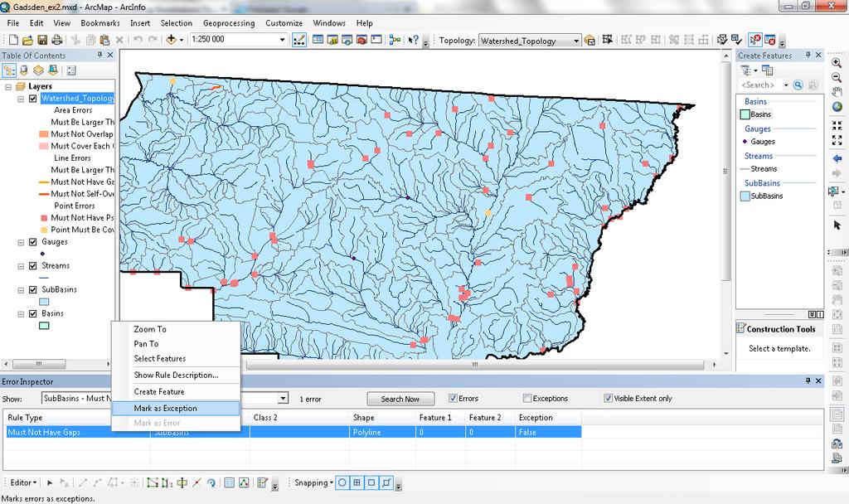Launch the ModelBuilder icon
The image size is (849, 504).
(x=395, y=40)
